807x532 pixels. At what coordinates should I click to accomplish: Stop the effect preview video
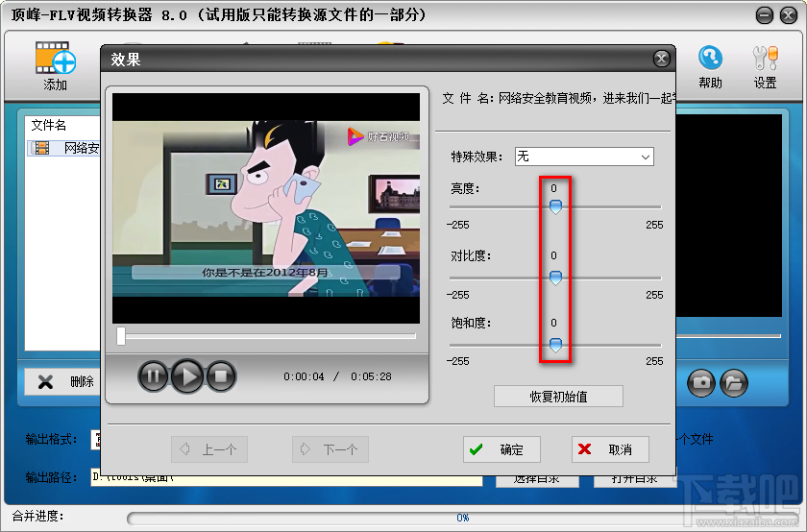point(221,376)
